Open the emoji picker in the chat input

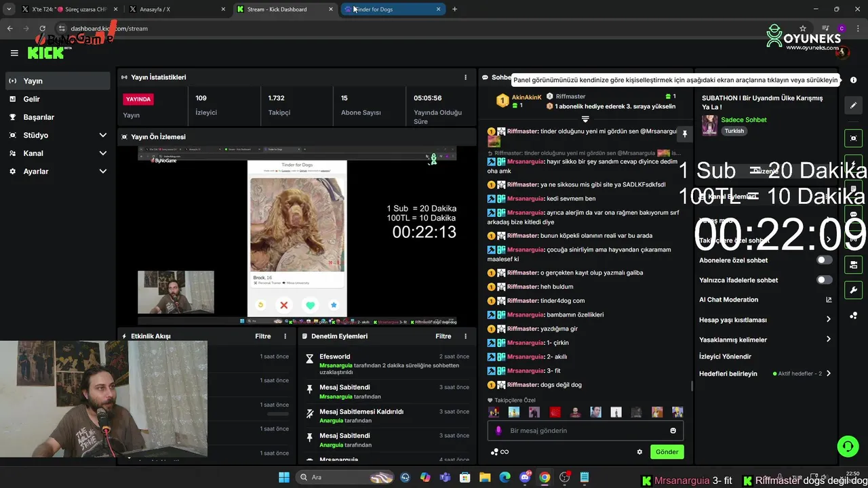tap(673, 430)
